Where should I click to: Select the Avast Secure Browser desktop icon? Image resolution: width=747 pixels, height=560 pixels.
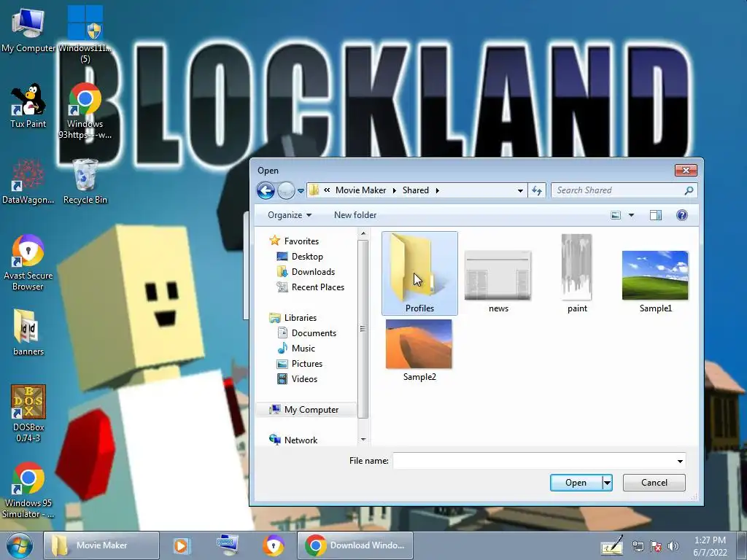coord(28,262)
